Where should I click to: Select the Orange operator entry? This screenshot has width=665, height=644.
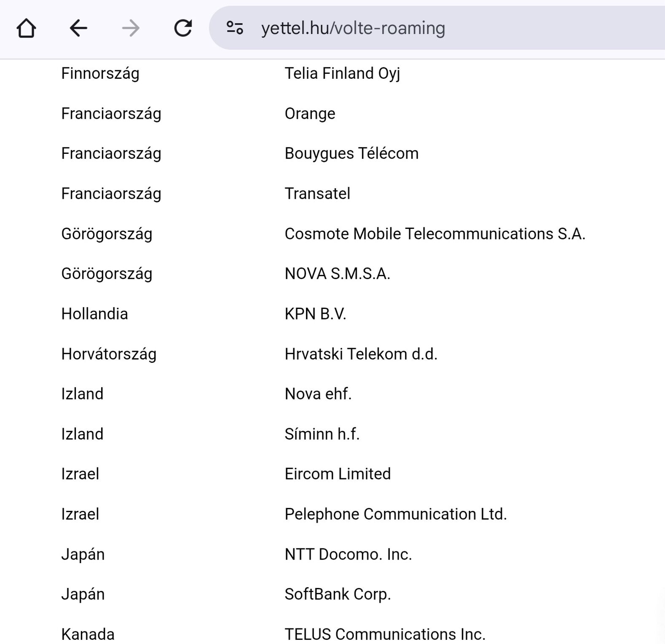[310, 114]
